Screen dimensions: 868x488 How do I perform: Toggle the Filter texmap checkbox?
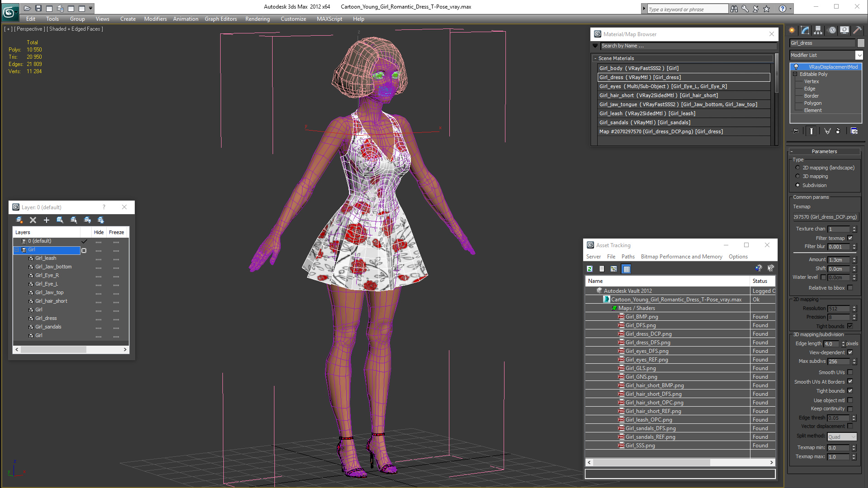click(x=850, y=238)
